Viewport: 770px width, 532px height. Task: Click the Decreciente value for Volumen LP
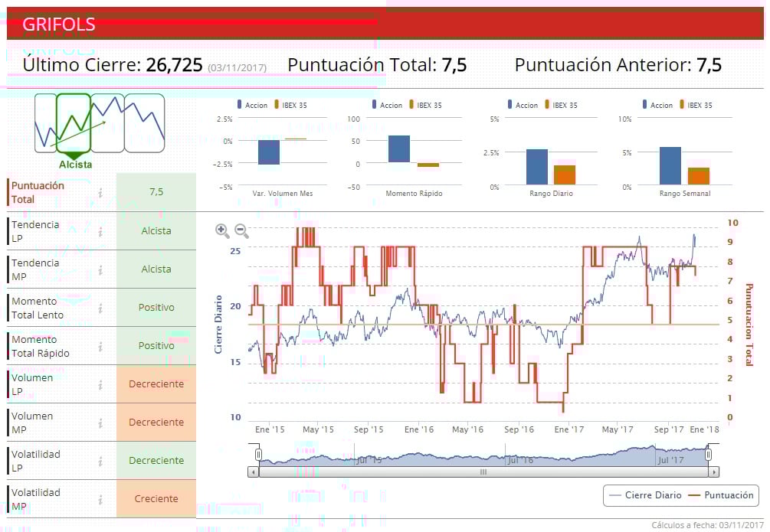[x=156, y=383]
